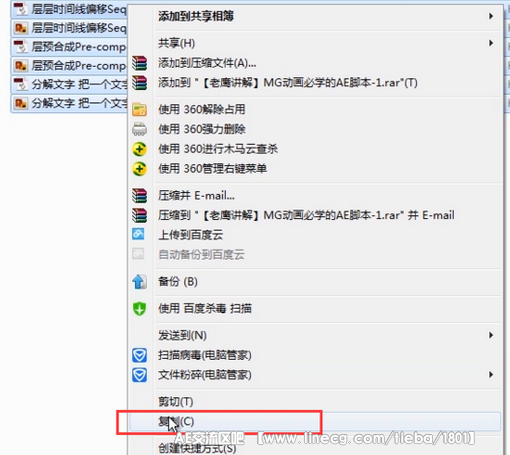Click the WinRAR icon beside 添加到压缩文件(A)

139,63
